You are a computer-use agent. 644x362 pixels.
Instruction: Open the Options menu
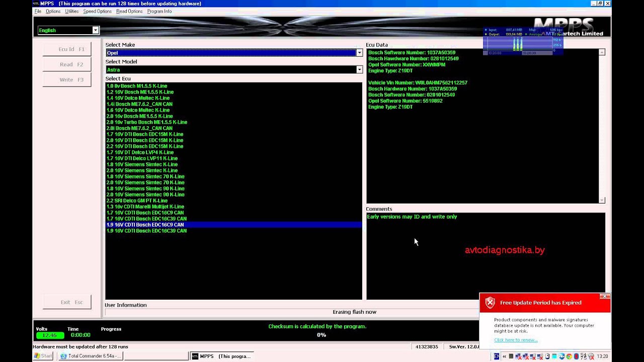[53, 11]
